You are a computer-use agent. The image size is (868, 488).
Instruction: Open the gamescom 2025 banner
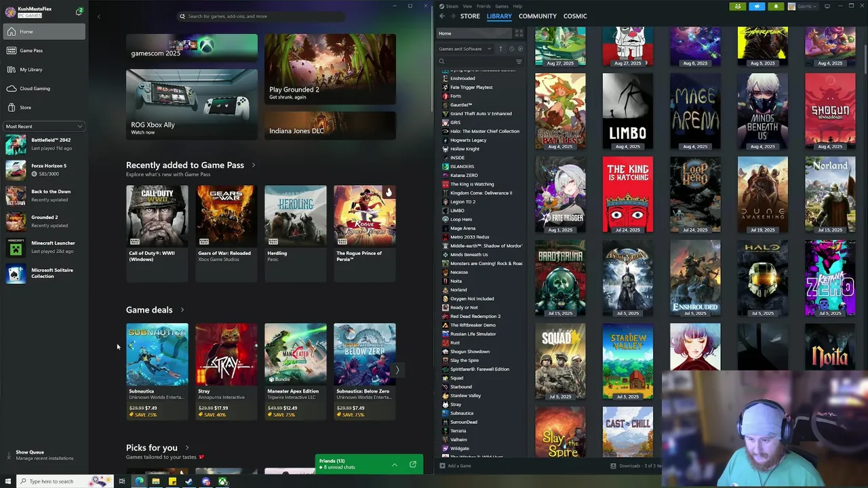coord(192,49)
